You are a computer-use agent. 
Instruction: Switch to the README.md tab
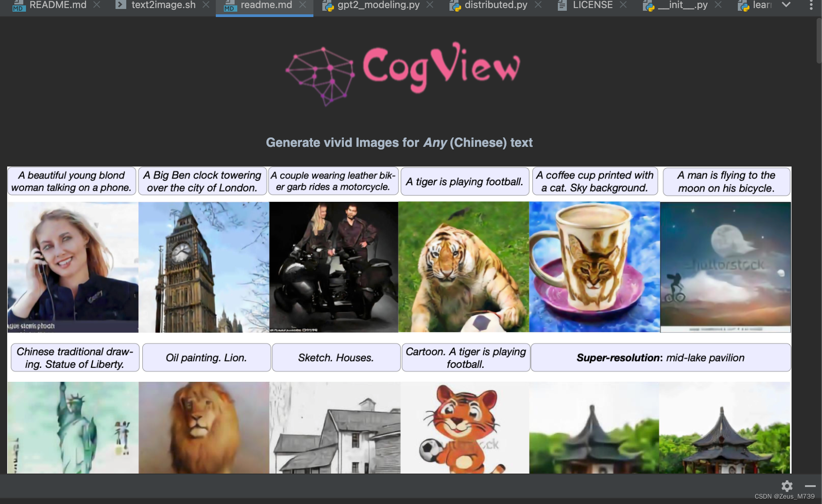click(x=57, y=5)
